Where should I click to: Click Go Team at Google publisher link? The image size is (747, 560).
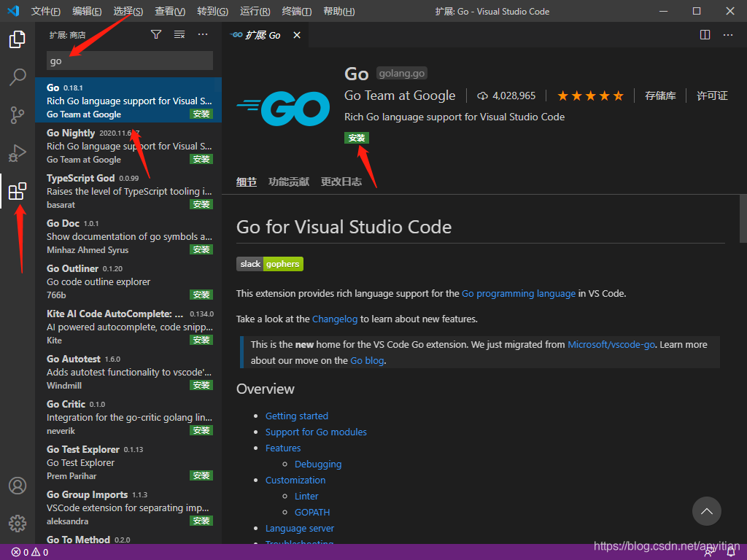(x=400, y=96)
